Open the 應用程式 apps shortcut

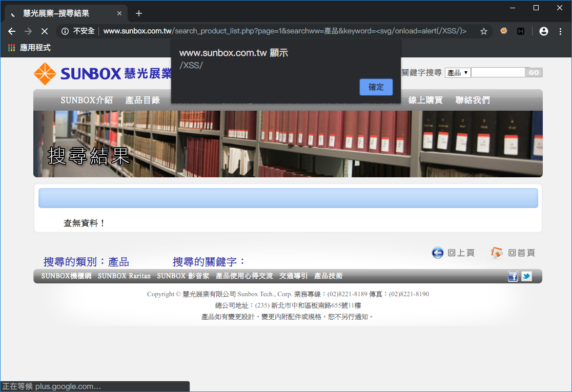[x=29, y=48]
